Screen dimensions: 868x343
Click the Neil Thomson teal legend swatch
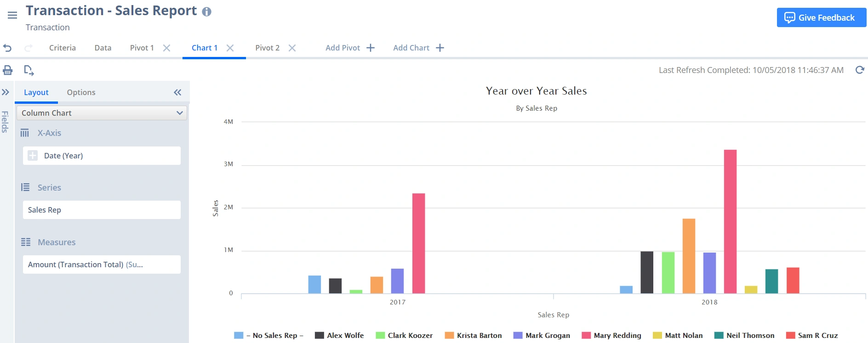(719, 335)
